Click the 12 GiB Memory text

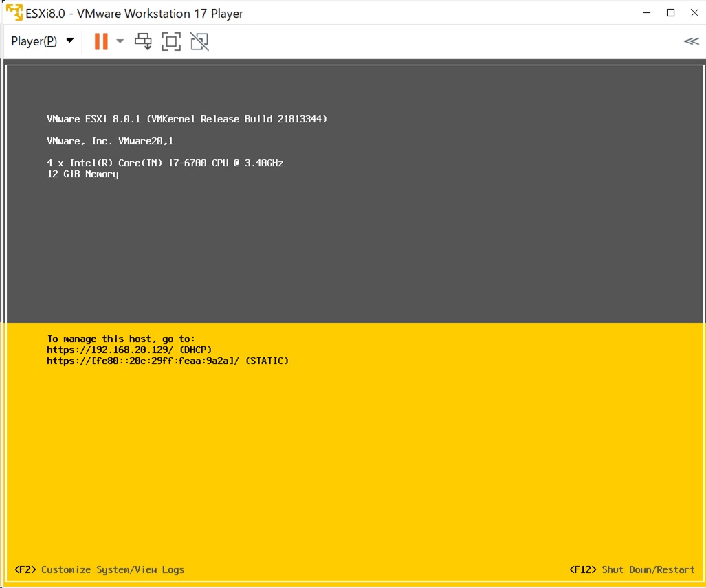(x=83, y=174)
